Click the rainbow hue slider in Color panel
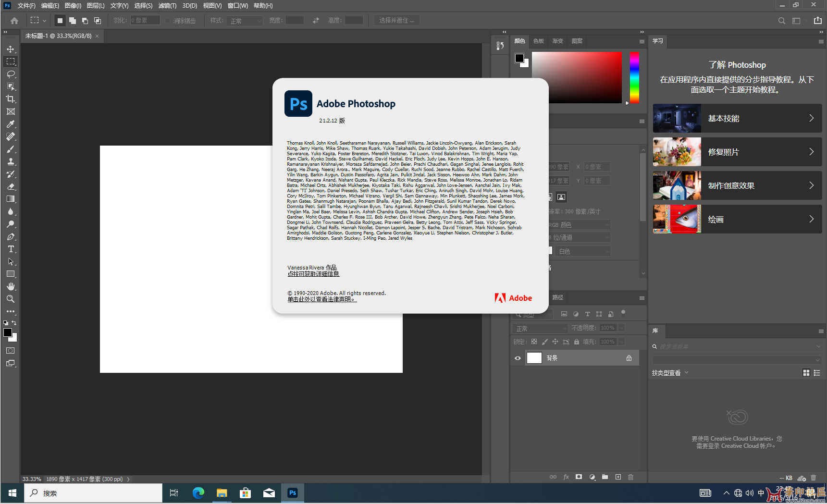The width and height of the screenshot is (827, 504). pos(635,77)
